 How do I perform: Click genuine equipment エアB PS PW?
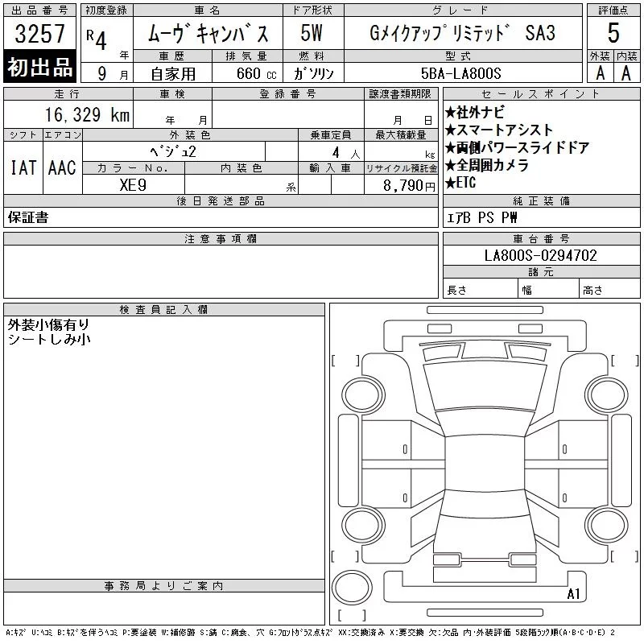(482, 217)
